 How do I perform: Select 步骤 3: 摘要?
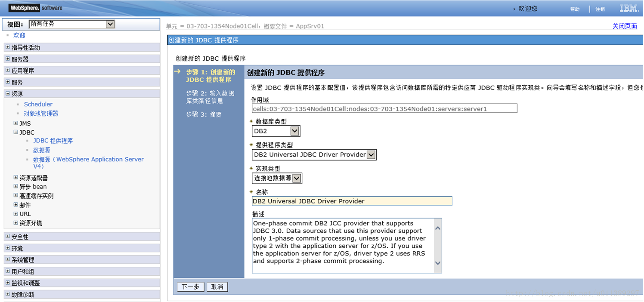point(204,114)
